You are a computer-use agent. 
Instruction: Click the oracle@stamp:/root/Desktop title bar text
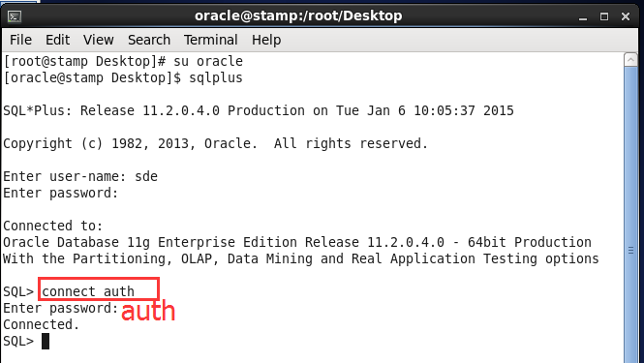298,16
